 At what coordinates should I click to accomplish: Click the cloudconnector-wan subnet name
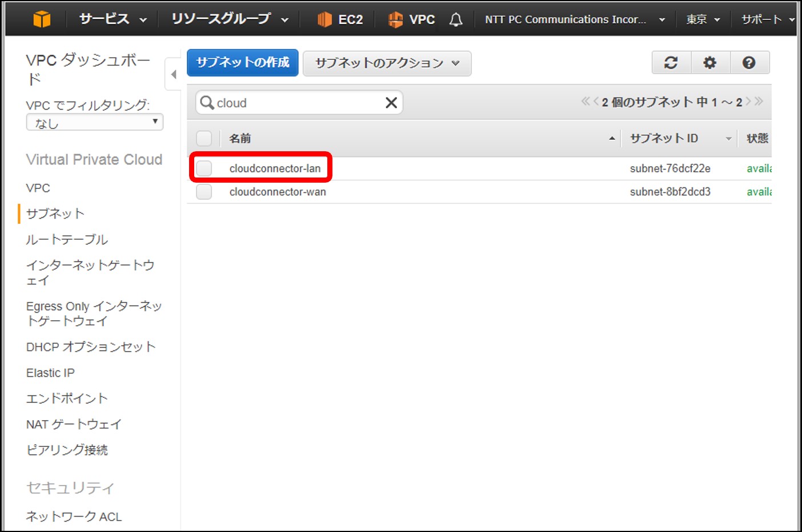point(278,192)
